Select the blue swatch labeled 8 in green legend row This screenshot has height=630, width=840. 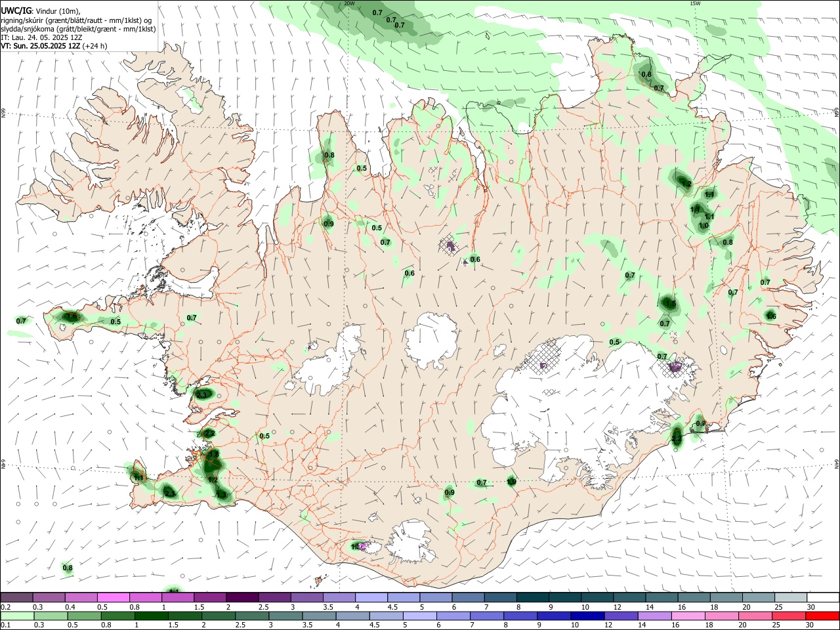pyautogui.click(x=520, y=616)
